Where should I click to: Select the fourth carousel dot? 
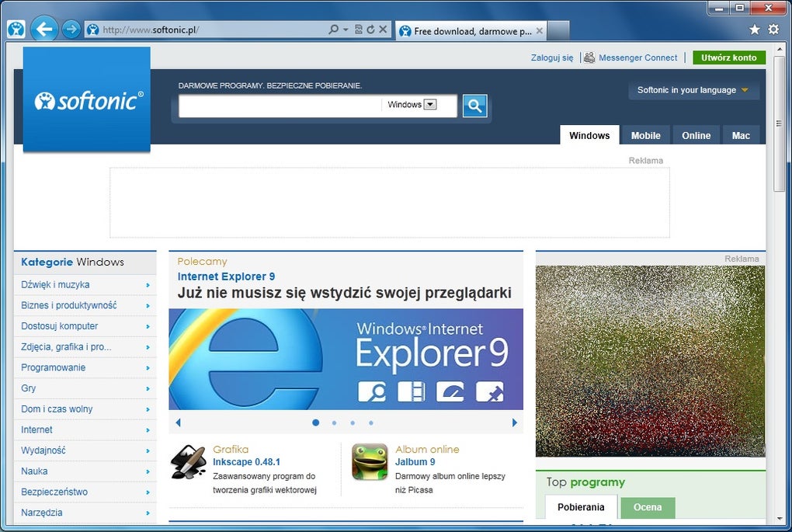370,422
